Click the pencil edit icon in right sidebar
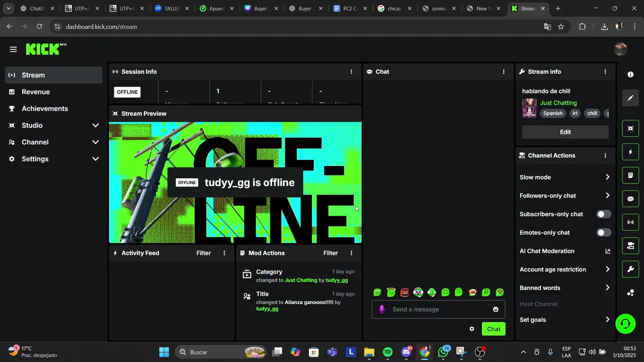Viewport: 644px width, 362px height. click(630, 98)
